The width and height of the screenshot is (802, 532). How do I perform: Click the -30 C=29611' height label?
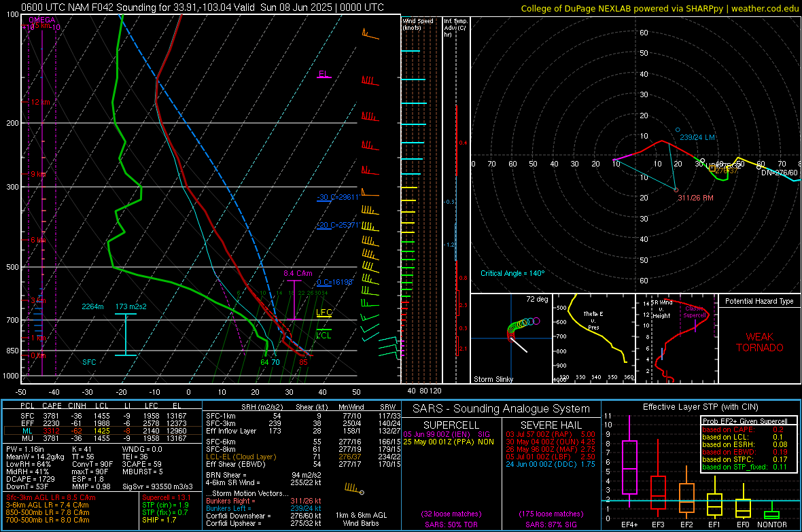338,197
